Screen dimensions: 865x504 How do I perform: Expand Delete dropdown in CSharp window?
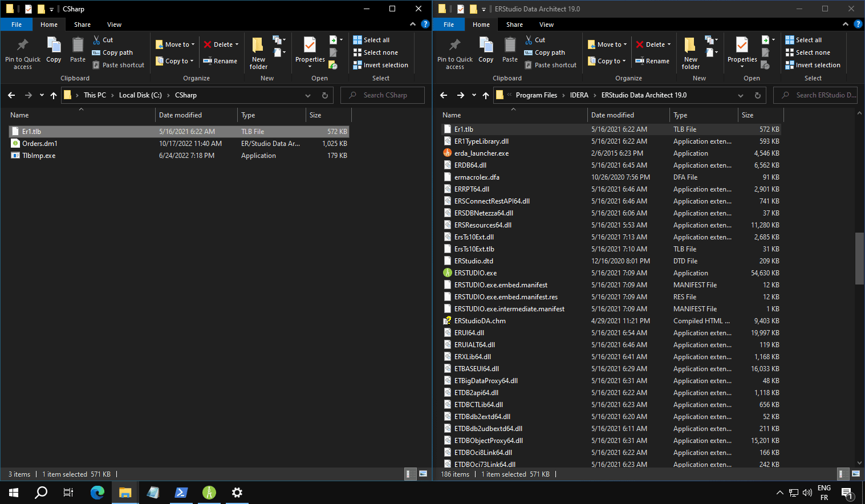237,44
